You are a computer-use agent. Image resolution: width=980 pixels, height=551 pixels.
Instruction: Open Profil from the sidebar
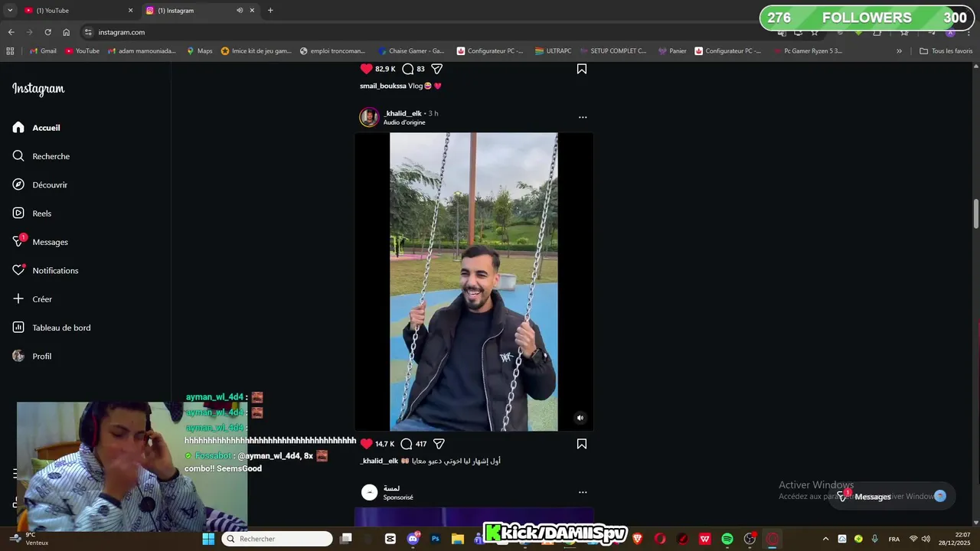tap(32, 356)
